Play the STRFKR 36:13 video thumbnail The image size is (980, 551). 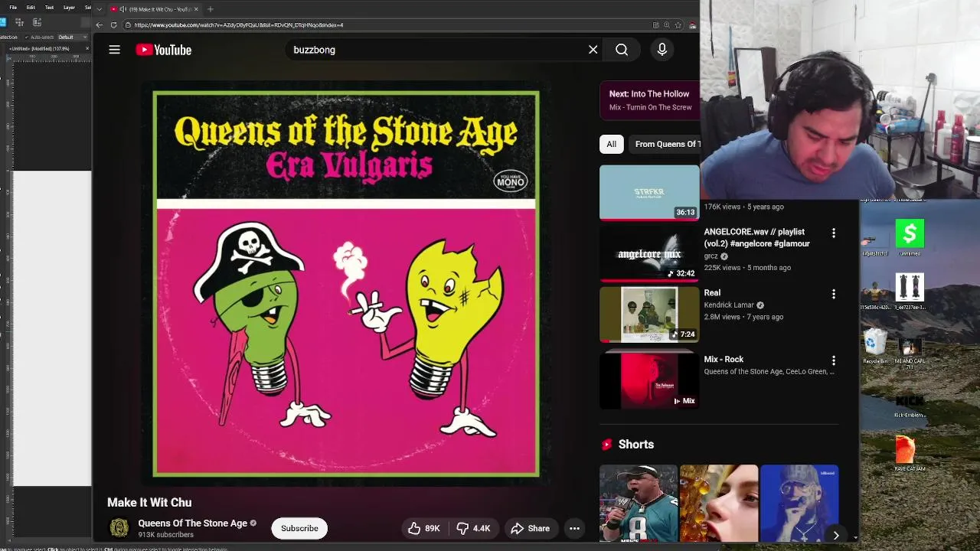[649, 193]
